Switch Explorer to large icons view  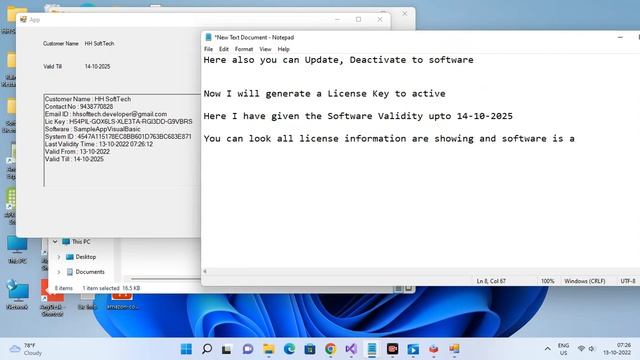[408, 289]
